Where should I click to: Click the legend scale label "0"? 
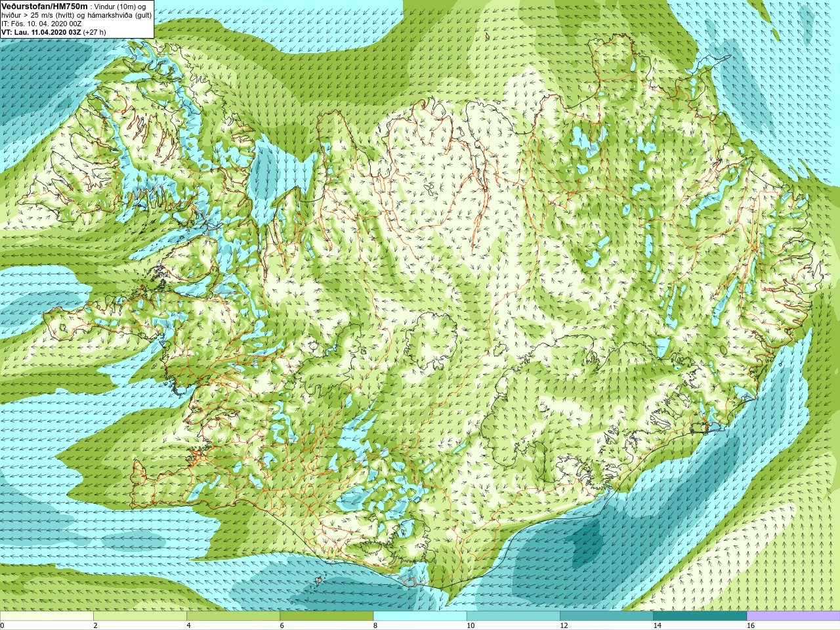click(3, 626)
